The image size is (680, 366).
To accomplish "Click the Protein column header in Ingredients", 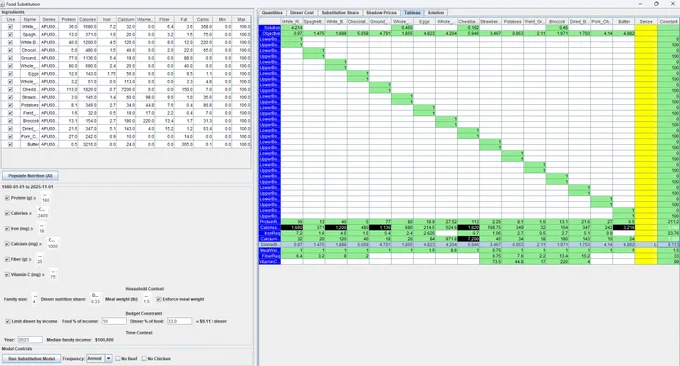I will [x=69, y=20].
